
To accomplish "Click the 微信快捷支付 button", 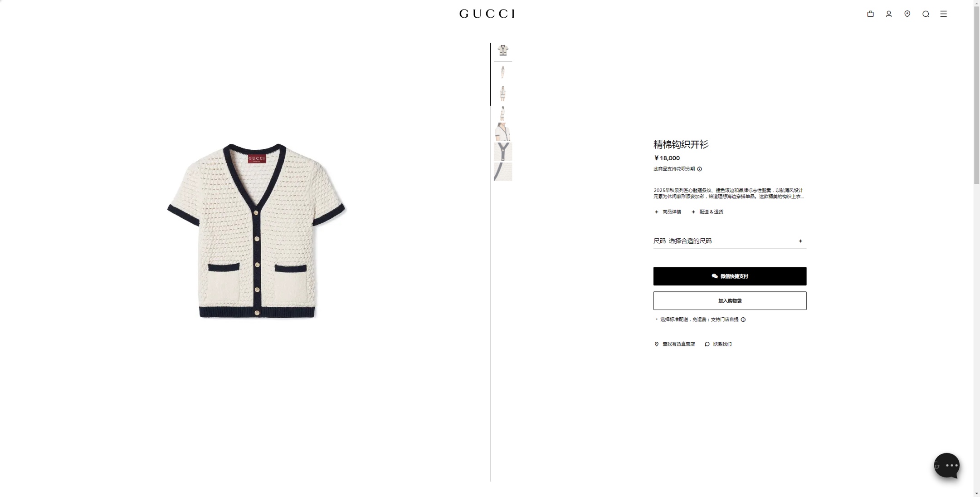I will coord(730,276).
